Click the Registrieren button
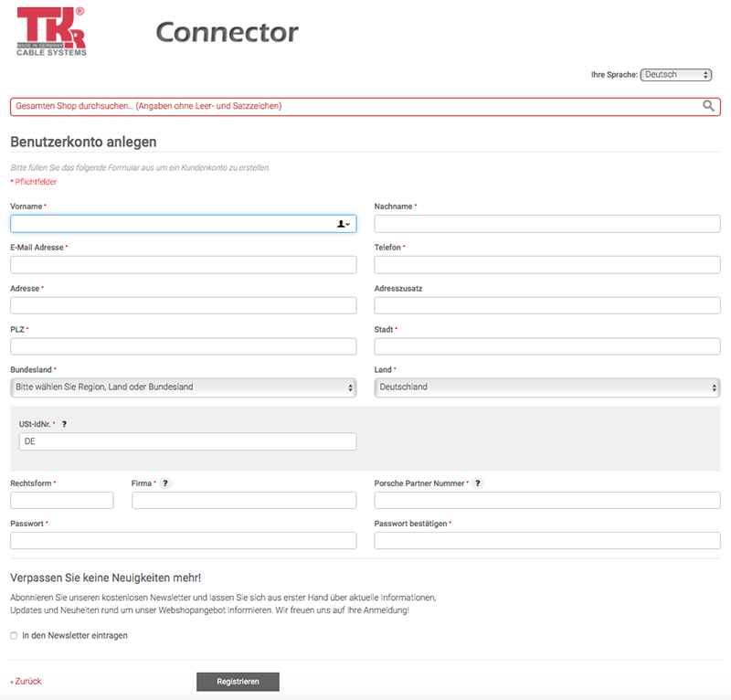The image size is (731, 700). [238, 681]
